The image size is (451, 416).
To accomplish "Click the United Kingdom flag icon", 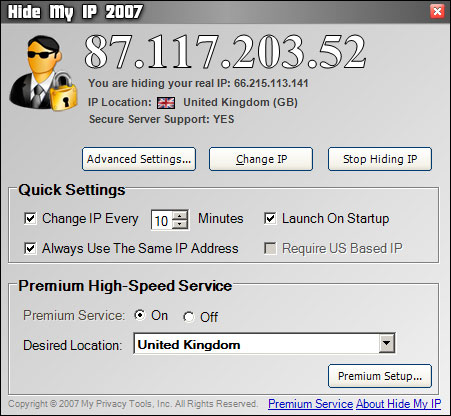I will [166, 103].
